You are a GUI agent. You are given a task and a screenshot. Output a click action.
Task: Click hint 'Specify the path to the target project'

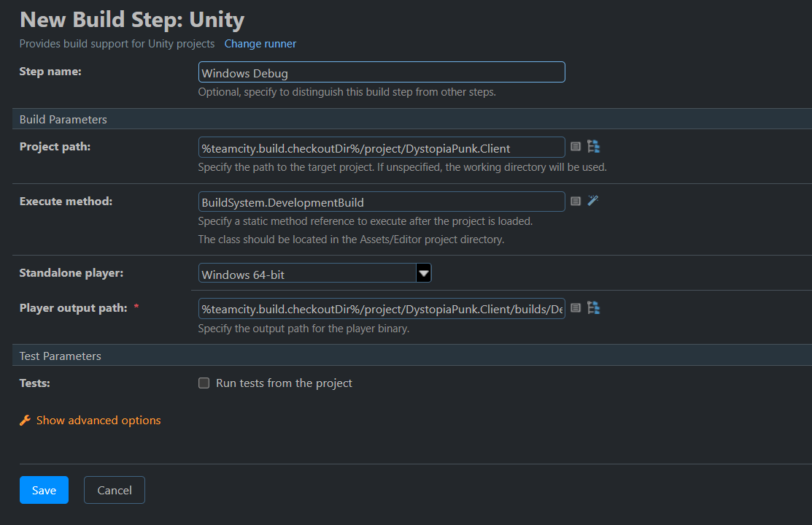[403, 167]
